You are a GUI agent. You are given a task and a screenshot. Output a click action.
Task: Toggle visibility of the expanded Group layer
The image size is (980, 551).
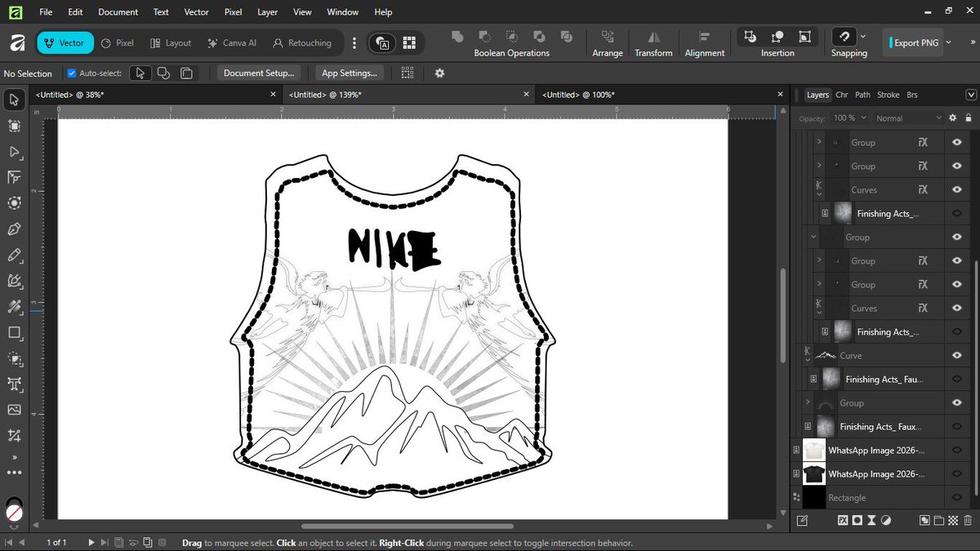957,238
